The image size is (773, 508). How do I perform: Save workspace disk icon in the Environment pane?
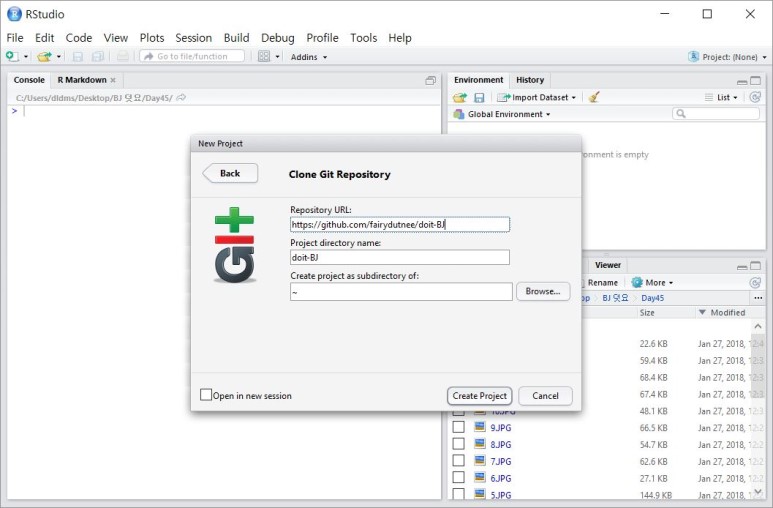click(479, 97)
